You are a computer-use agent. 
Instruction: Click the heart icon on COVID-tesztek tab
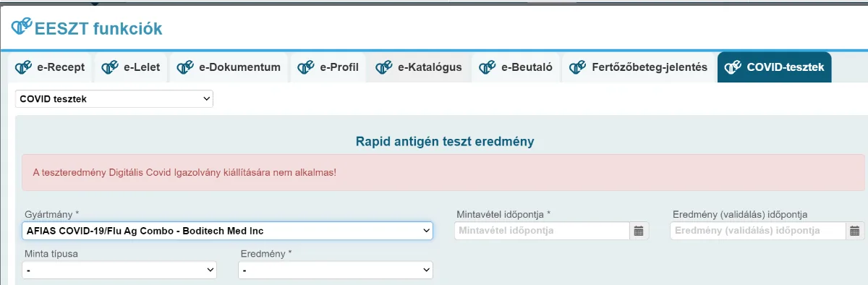733,67
